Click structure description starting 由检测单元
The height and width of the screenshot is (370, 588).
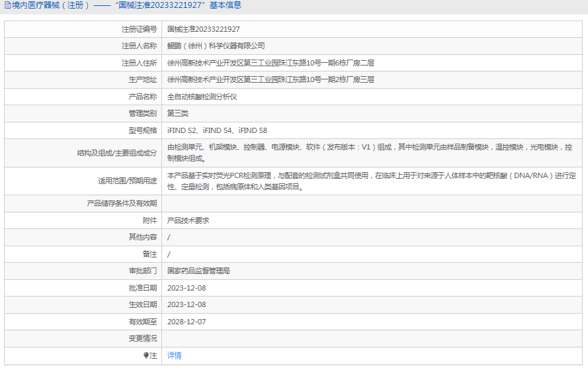(x=370, y=153)
